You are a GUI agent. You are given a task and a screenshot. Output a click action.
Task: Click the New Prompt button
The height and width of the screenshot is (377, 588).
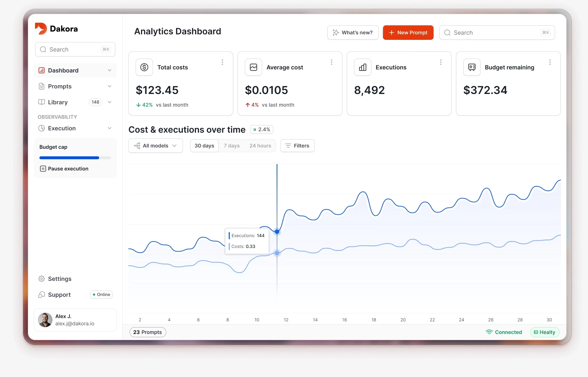(x=408, y=33)
